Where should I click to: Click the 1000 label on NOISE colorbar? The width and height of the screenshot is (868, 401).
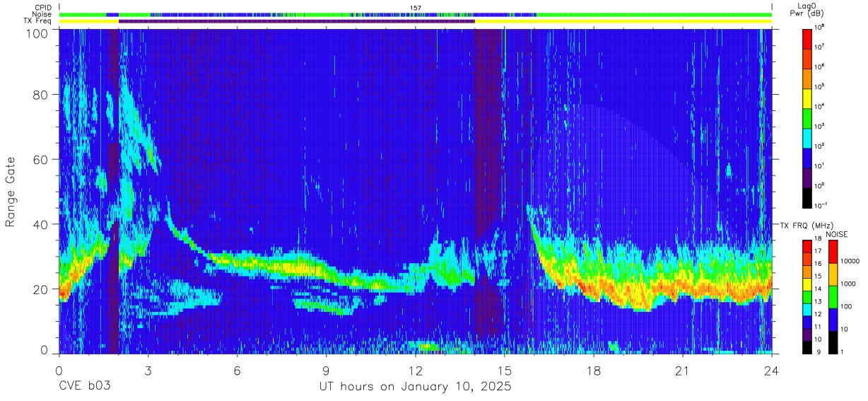(x=848, y=284)
